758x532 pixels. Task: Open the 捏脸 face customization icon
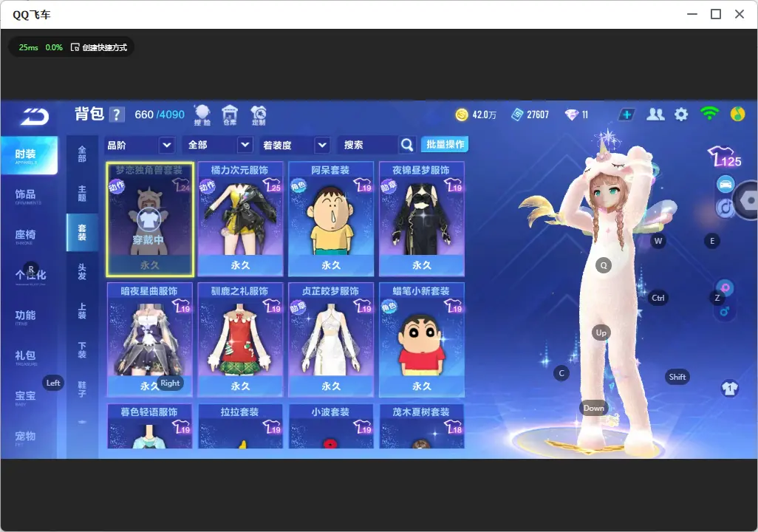[x=202, y=115]
